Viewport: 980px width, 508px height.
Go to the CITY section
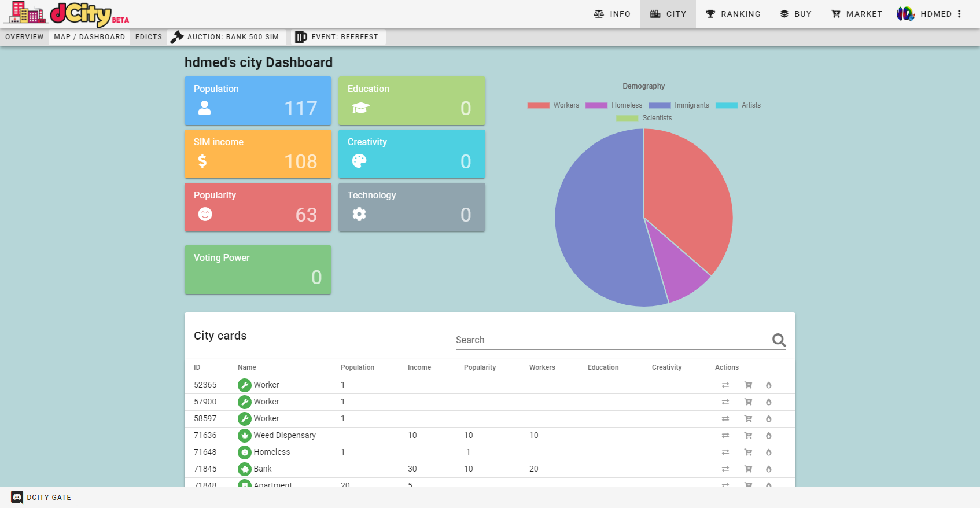(668, 14)
